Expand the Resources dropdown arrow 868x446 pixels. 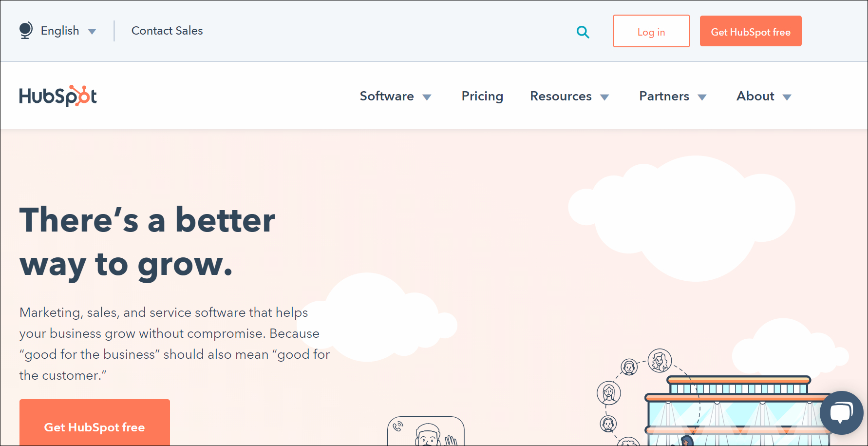604,97
